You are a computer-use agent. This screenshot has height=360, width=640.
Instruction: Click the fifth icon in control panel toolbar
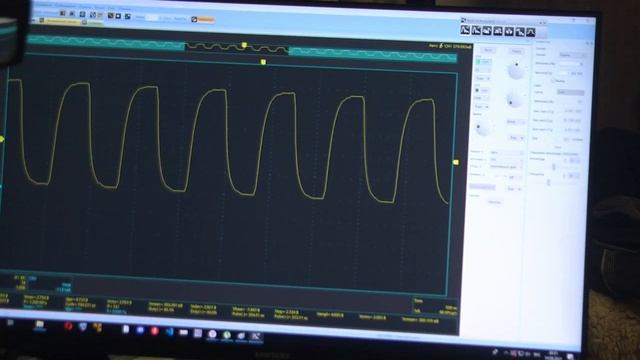509,31
